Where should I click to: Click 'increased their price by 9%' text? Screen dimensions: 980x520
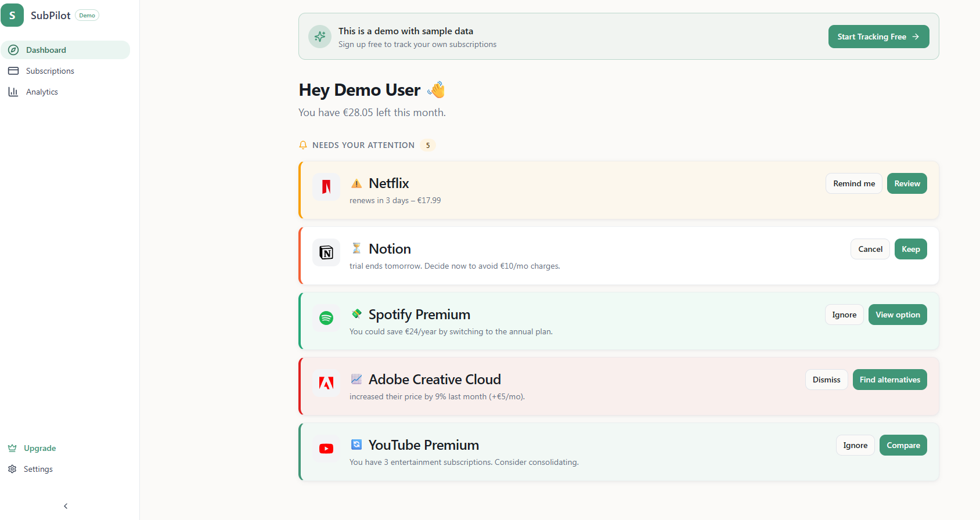[437, 396]
